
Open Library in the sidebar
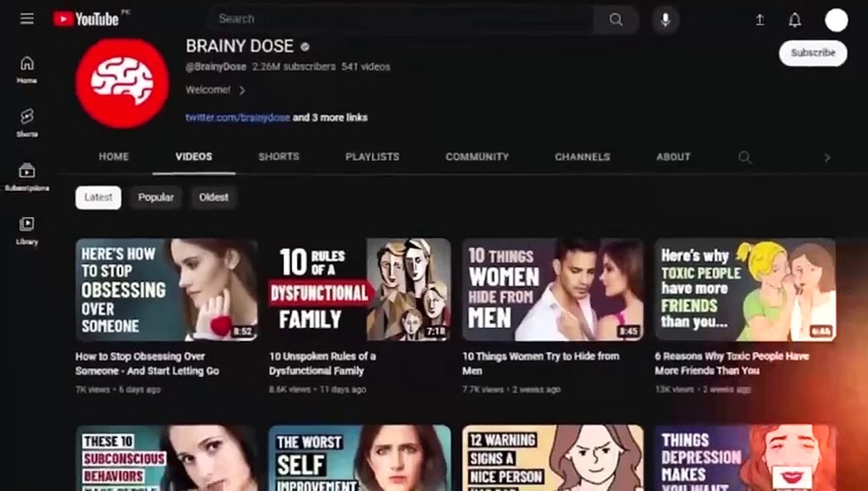pyautogui.click(x=27, y=230)
